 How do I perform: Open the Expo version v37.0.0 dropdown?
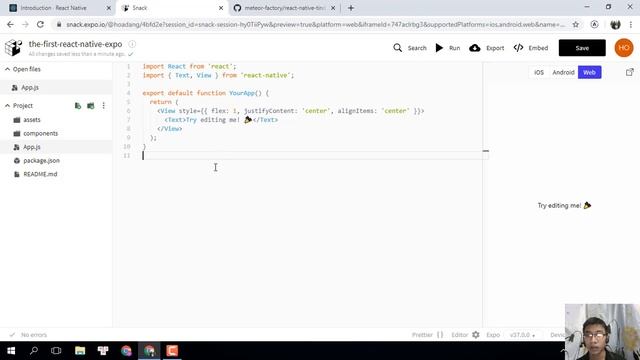(x=522, y=335)
